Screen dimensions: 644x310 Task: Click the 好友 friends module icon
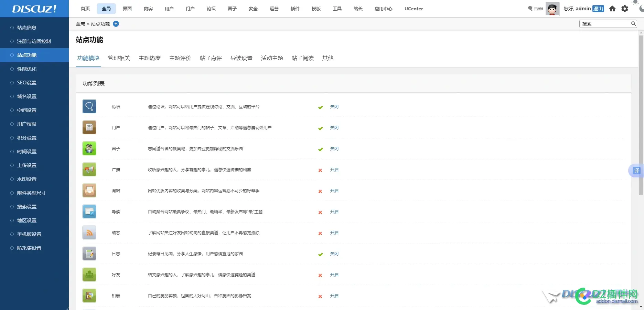(x=89, y=275)
